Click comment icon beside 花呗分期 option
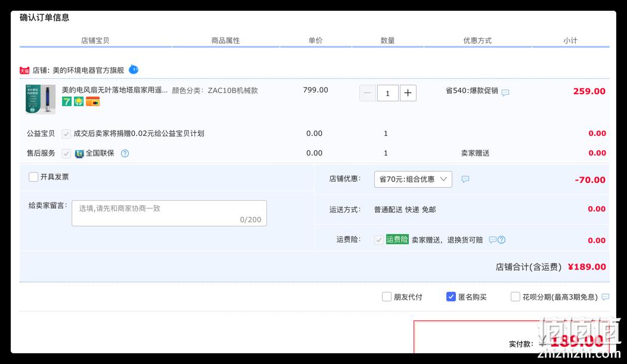Screen dimensions: 627x364 click(x=606, y=297)
